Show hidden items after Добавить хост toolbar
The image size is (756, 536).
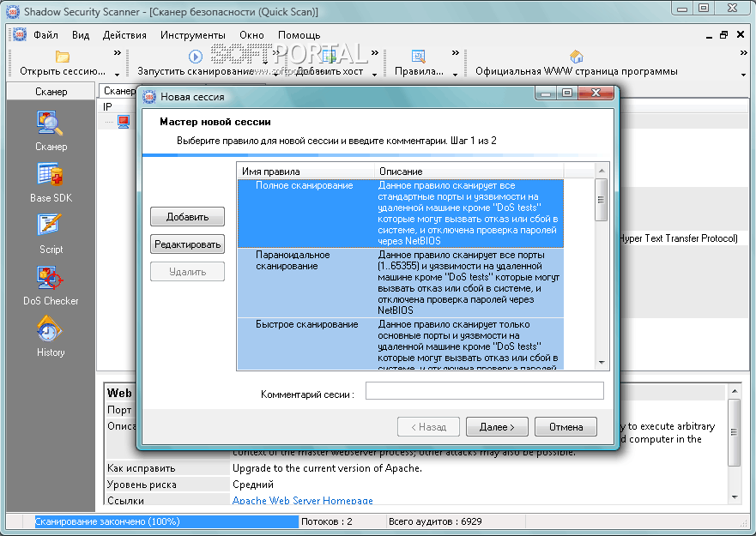pos(375,52)
